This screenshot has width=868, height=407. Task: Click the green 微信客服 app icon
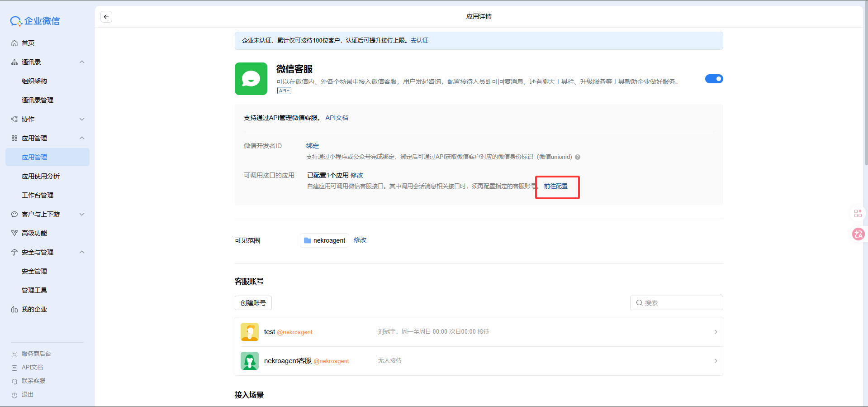pos(251,79)
